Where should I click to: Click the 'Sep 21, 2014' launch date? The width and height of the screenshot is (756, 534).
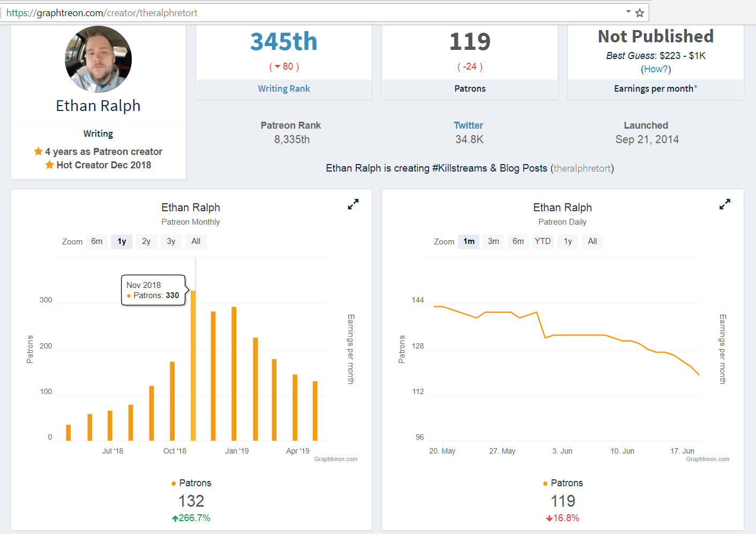click(x=647, y=139)
